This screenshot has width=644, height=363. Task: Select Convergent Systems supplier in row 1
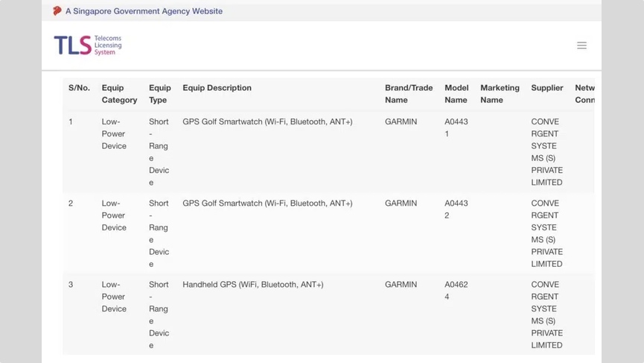tap(547, 152)
